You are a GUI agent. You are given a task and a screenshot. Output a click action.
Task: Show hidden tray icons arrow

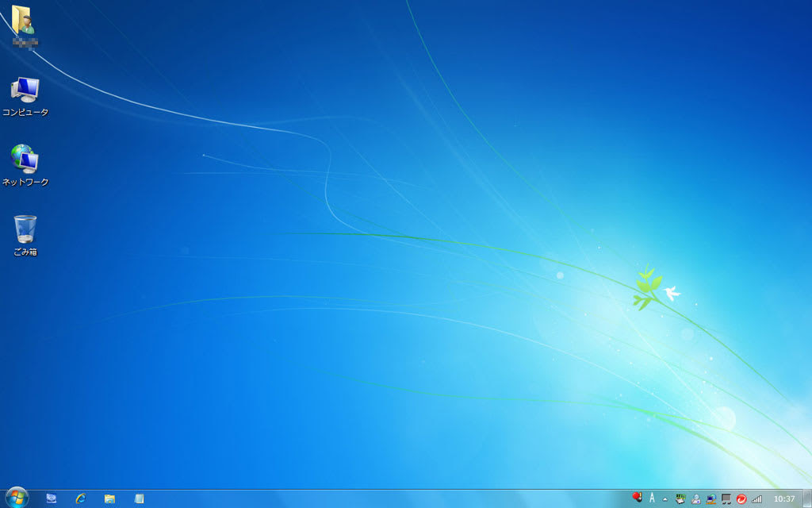[665, 499]
